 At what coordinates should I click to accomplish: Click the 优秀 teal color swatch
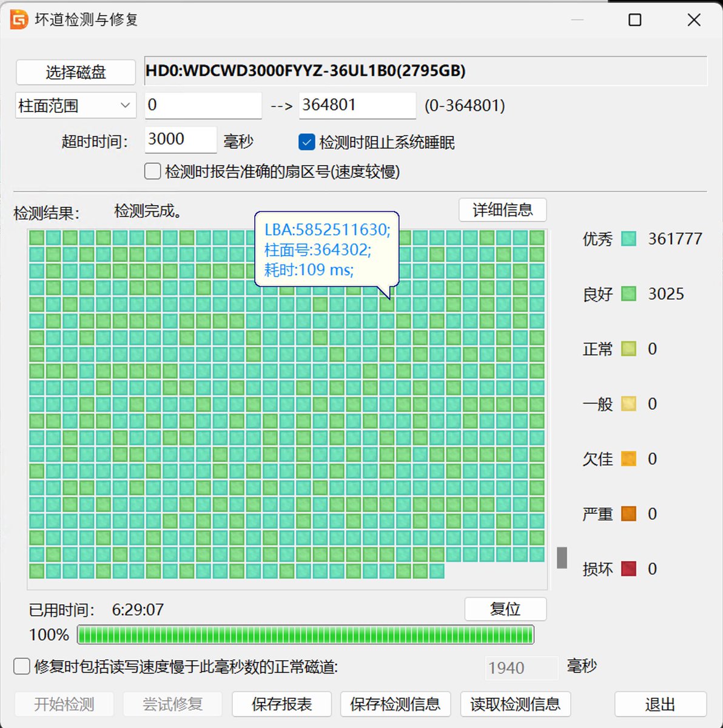point(629,239)
